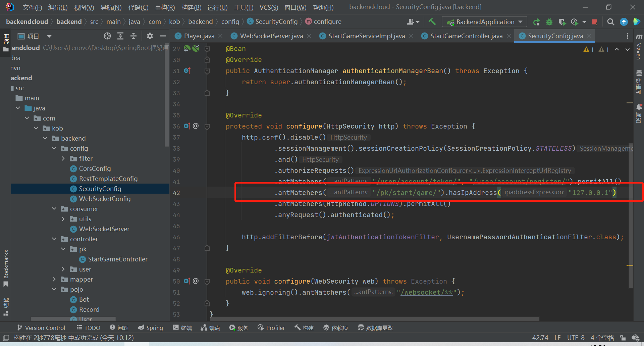This screenshot has height=346, width=644.
Task: Open Search Everywhere magnifier icon
Action: tap(611, 22)
